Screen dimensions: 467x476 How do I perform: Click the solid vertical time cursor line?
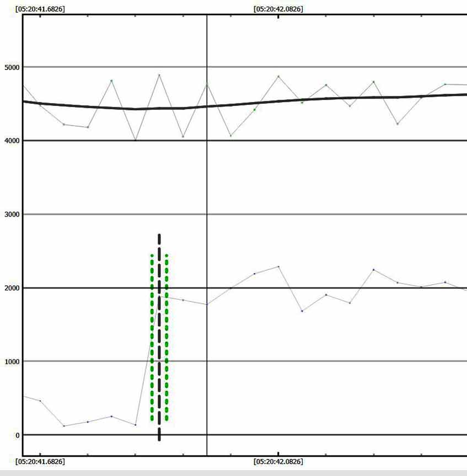(207, 235)
